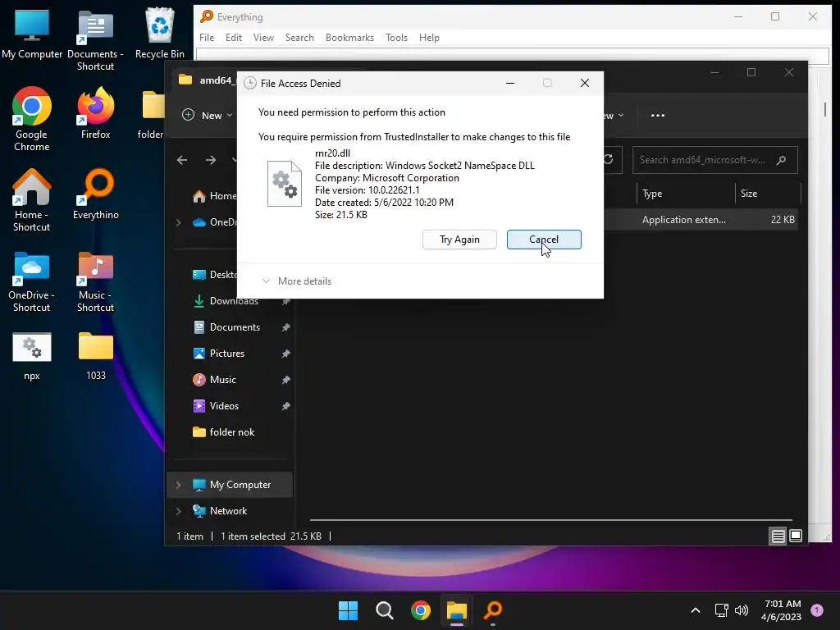Launch Firefox from the desktop
This screenshot has width=840, height=630.
[x=95, y=113]
